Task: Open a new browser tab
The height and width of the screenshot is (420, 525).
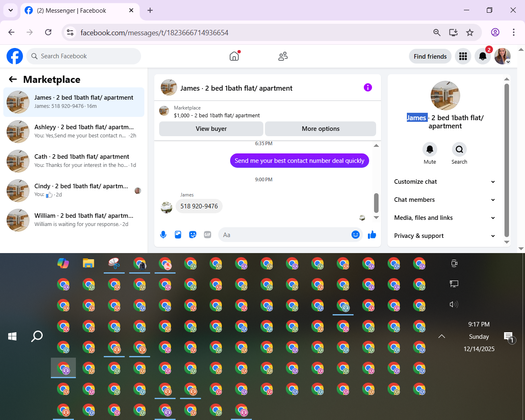Action: point(150,10)
